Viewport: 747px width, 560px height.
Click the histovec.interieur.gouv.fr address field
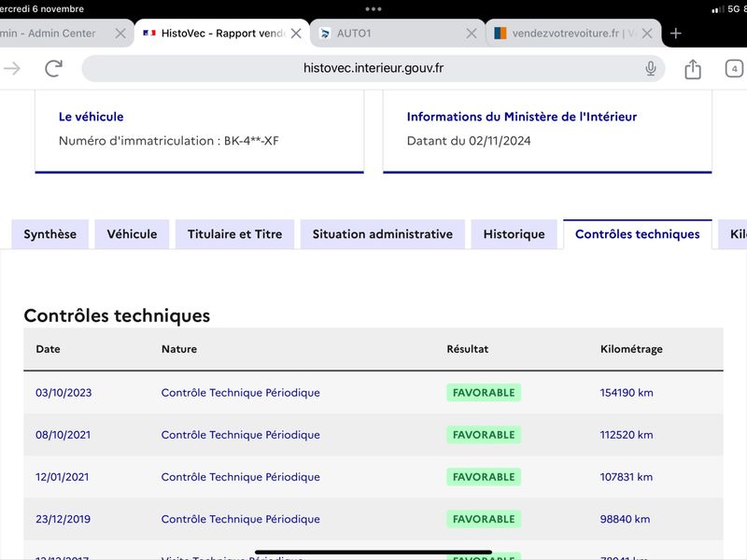pos(373,68)
